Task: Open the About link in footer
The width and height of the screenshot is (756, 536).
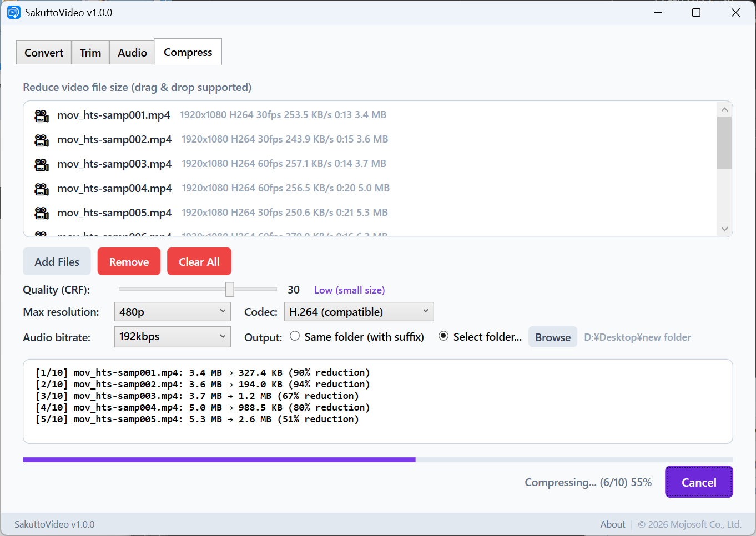Action: [x=612, y=524]
